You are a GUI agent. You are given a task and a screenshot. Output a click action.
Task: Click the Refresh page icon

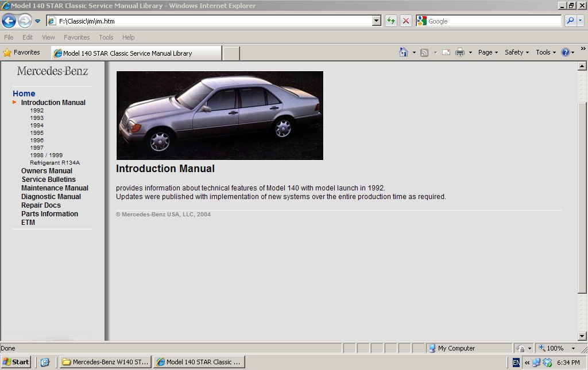tap(391, 21)
